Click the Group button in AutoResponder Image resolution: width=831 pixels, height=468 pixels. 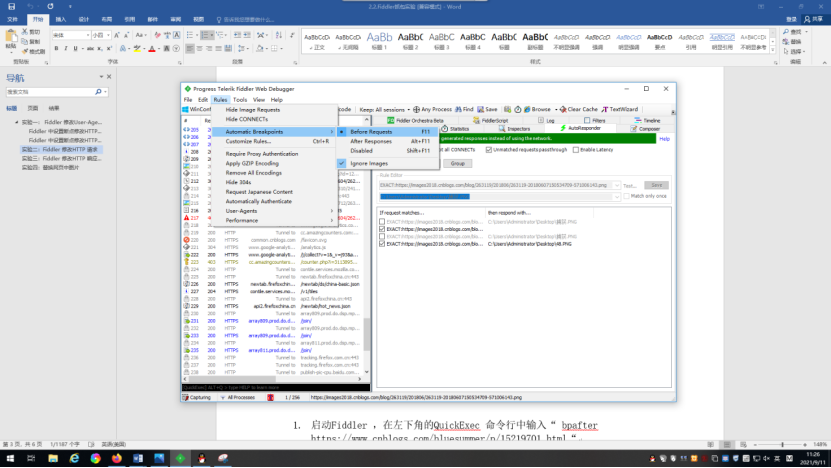click(x=457, y=164)
